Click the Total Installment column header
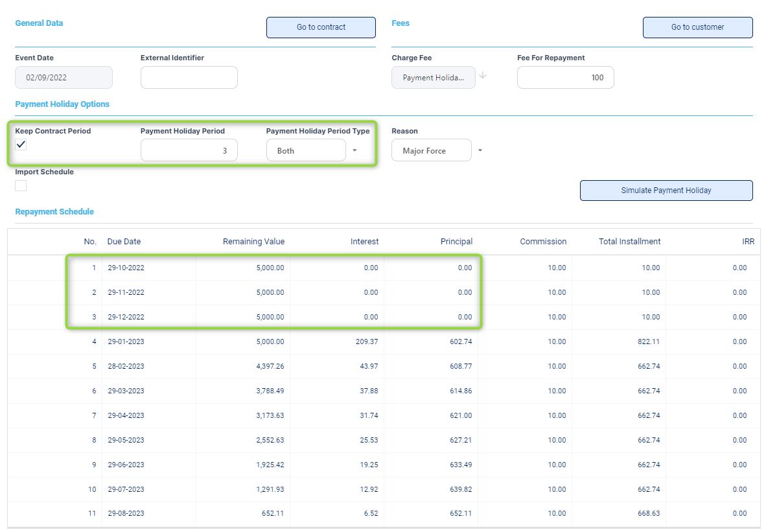Image resolution: width=766 pixels, height=532 pixels. 629,242
